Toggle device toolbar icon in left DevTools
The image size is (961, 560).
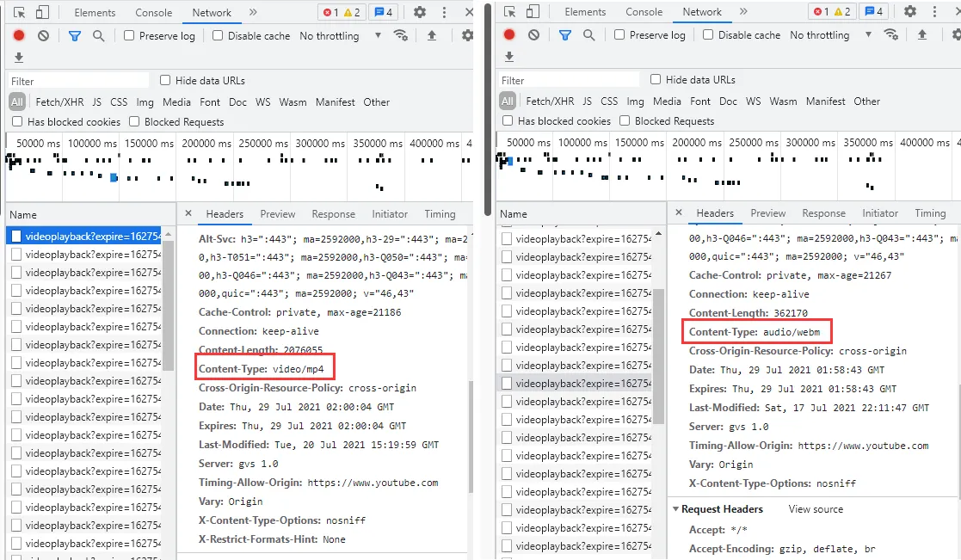pos(42,12)
